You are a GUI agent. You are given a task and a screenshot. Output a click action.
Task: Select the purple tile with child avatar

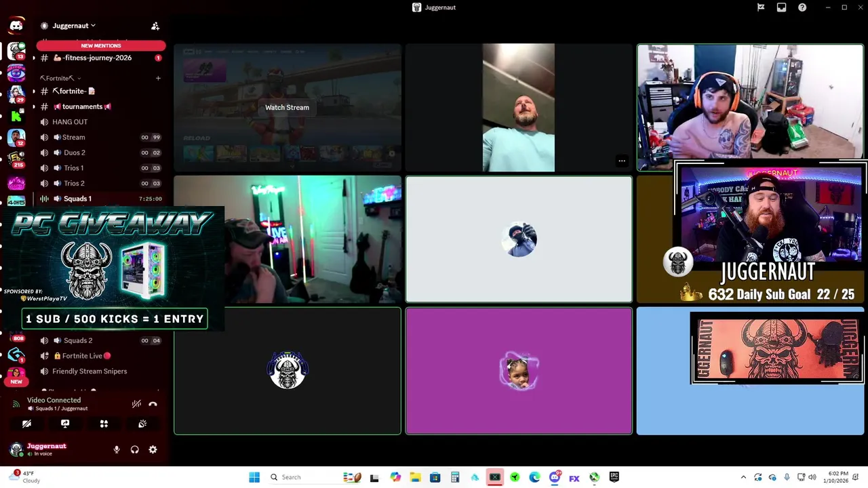(519, 371)
